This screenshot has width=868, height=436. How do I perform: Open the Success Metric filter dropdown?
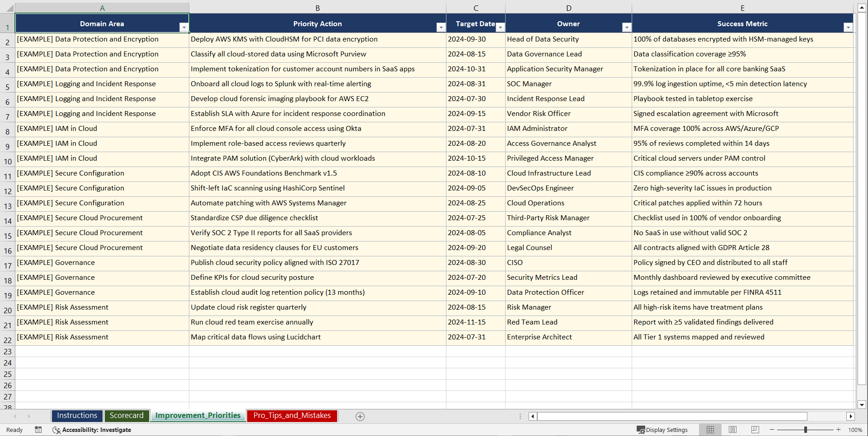[849, 27]
